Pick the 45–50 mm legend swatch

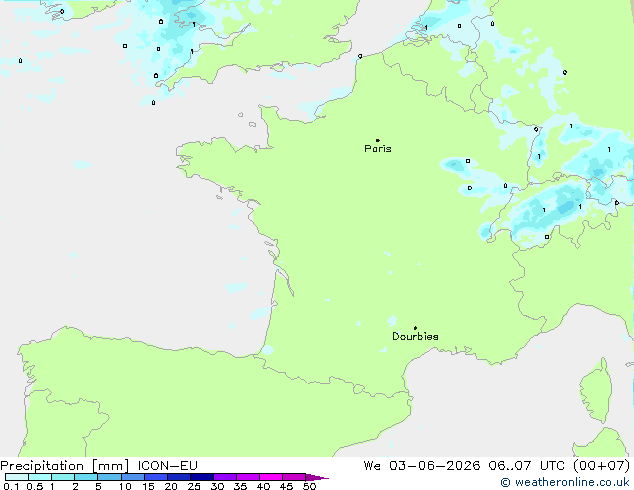tap(294, 477)
